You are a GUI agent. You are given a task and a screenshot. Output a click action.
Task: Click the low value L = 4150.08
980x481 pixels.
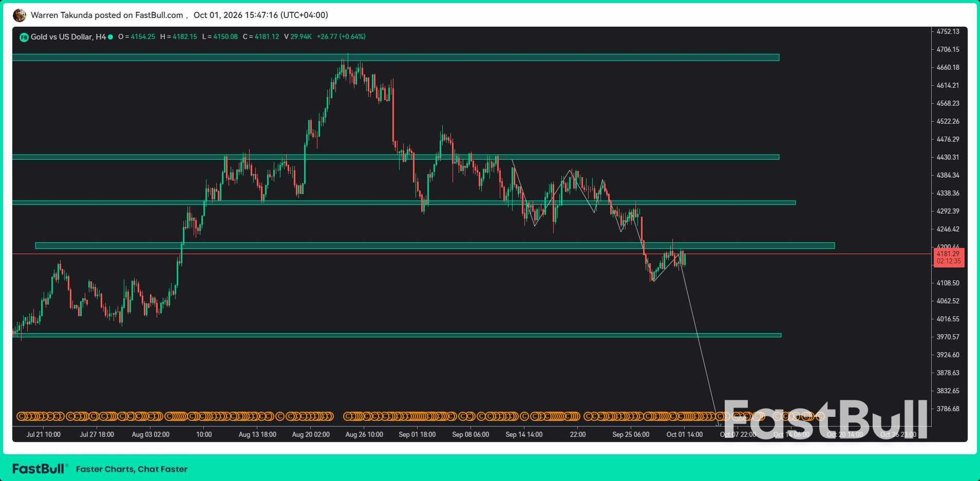tap(220, 37)
